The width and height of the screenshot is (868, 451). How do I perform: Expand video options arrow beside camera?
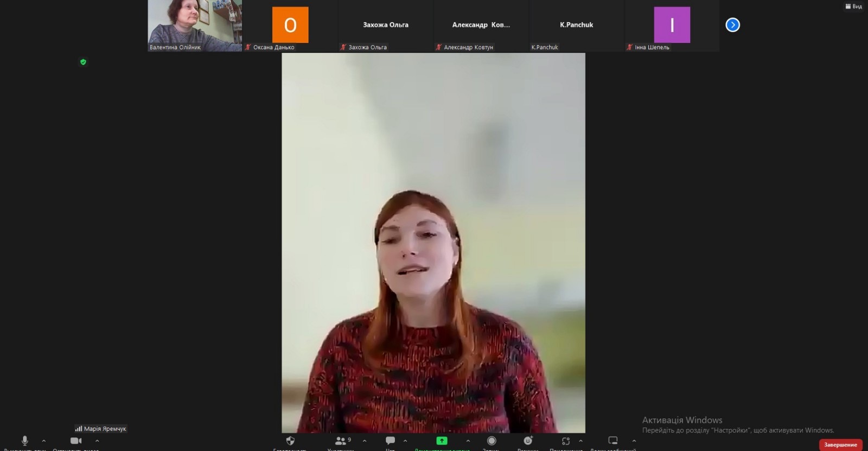pos(97,441)
